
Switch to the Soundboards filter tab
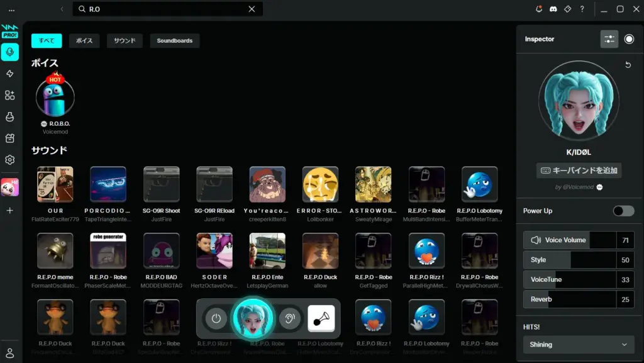point(174,41)
